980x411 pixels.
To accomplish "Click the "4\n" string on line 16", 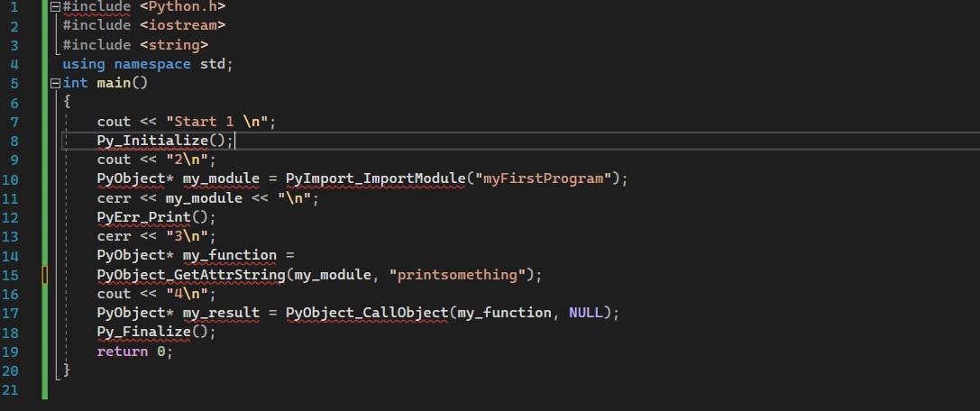I will 187,294.
